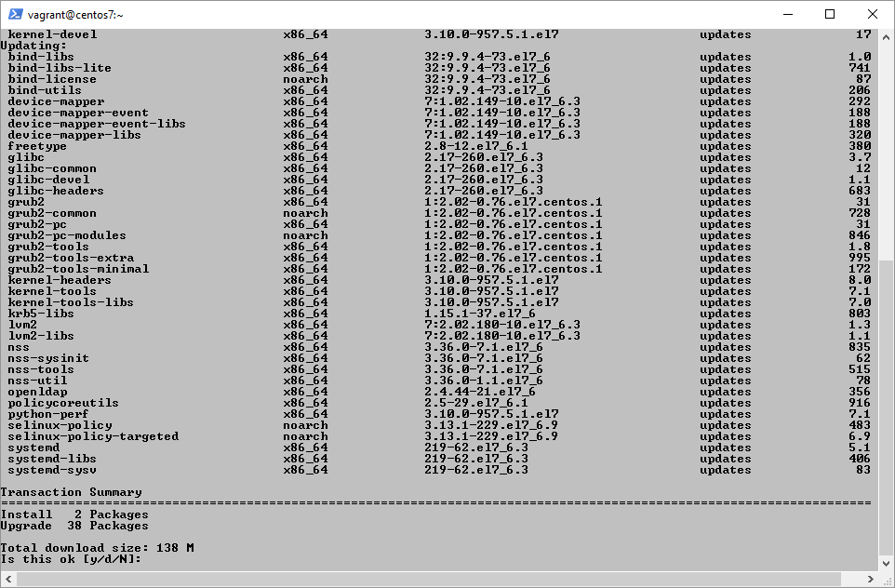Click the glibc-devel package name

pos(48,180)
